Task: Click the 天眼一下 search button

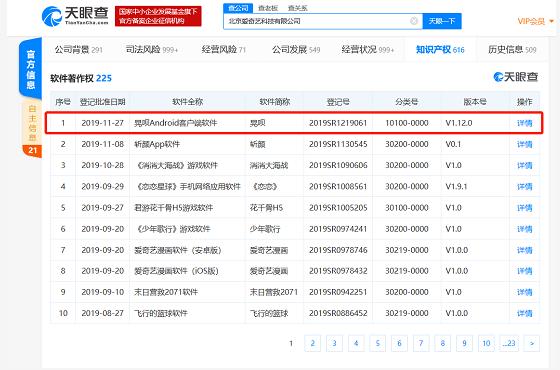Action: [x=442, y=21]
